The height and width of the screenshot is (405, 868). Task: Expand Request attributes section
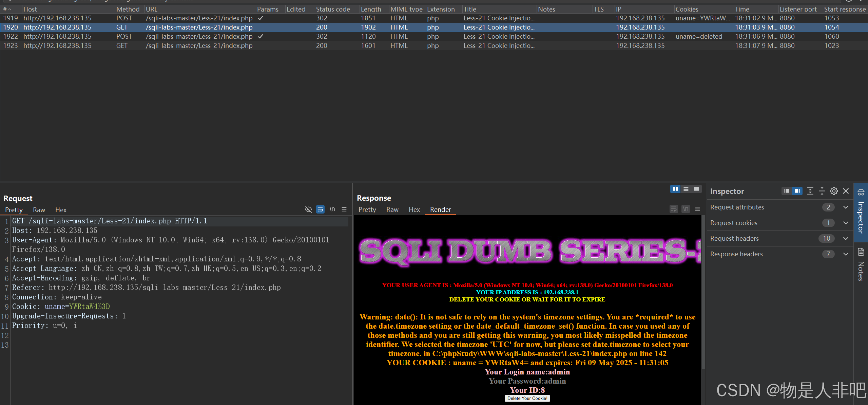[x=846, y=207]
